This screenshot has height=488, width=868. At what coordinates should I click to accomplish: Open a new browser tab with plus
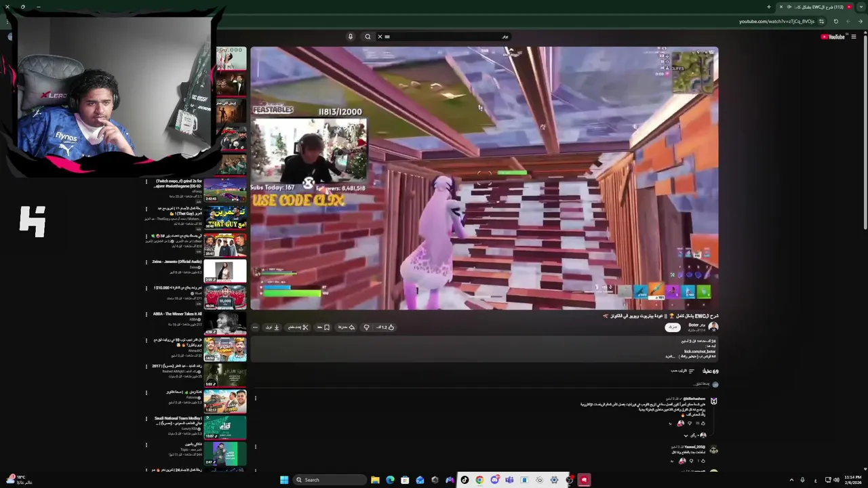pyautogui.click(x=769, y=7)
